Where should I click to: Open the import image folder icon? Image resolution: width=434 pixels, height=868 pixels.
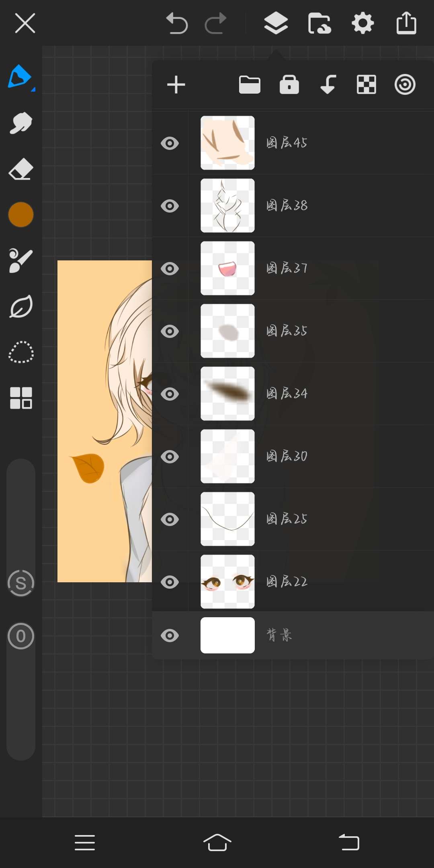click(x=319, y=23)
